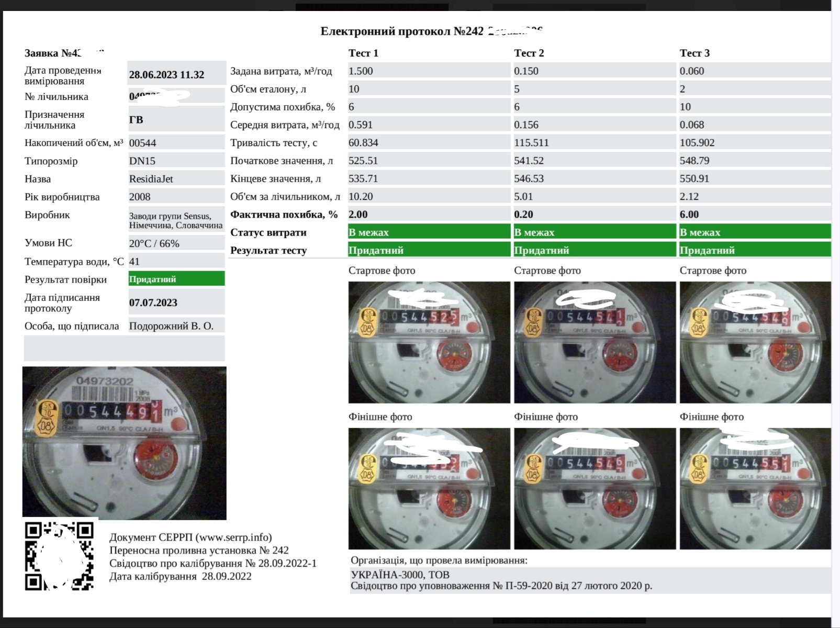Open Test 3 start photo
Screen dimensions: 840x628
(755, 342)
